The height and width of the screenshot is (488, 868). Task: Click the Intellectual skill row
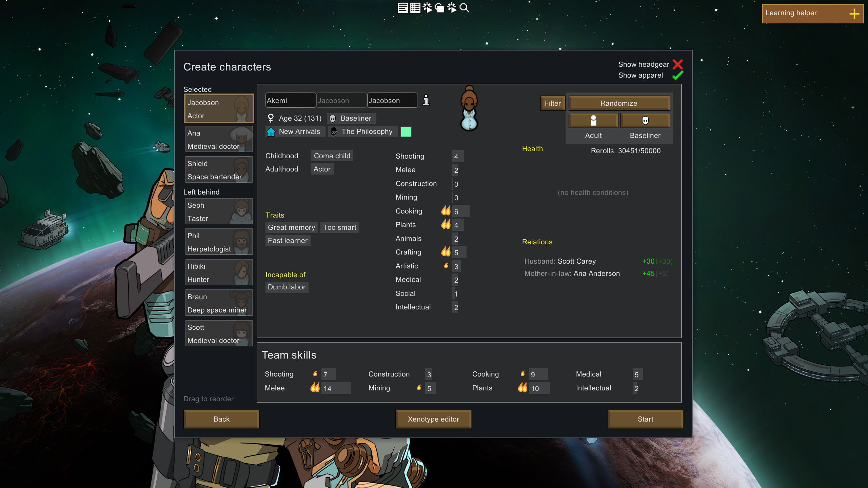point(427,307)
